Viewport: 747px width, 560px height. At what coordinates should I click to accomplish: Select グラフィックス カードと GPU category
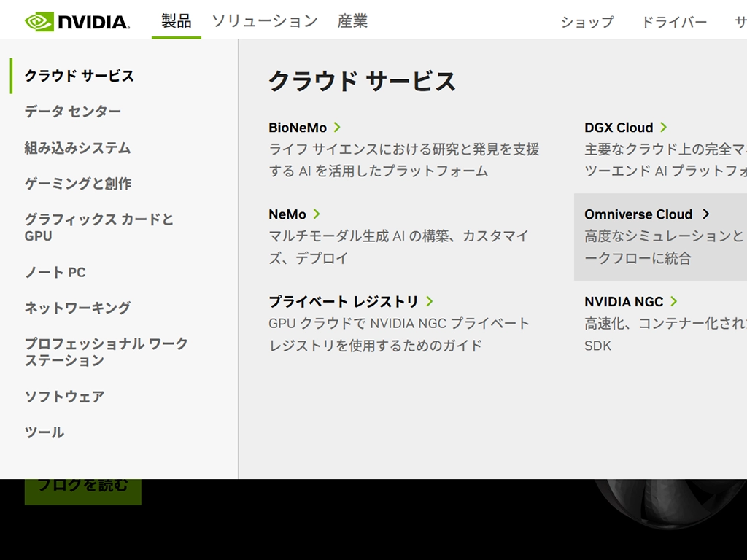pyautogui.click(x=99, y=227)
